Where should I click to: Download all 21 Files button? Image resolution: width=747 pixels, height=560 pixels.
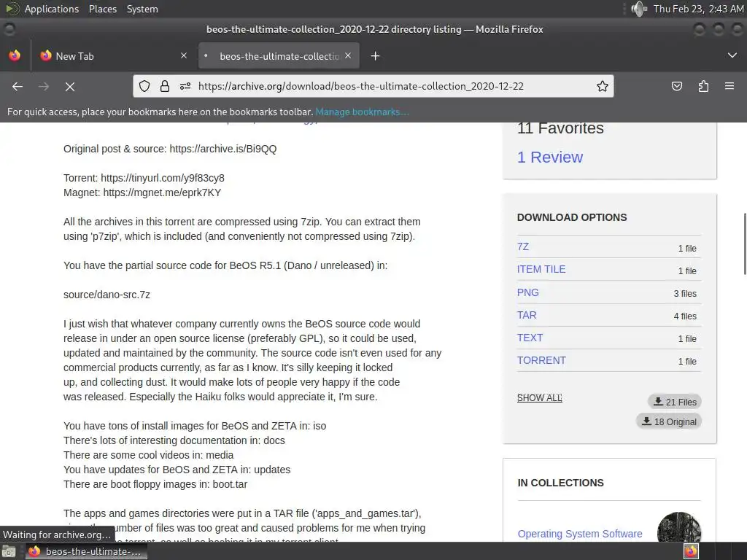point(675,402)
